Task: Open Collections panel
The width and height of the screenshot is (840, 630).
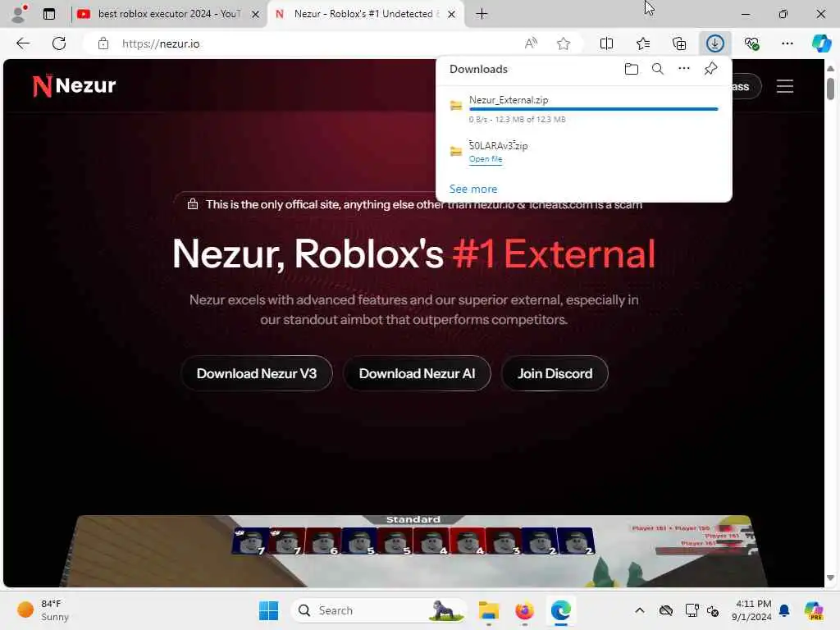Action: (679, 43)
